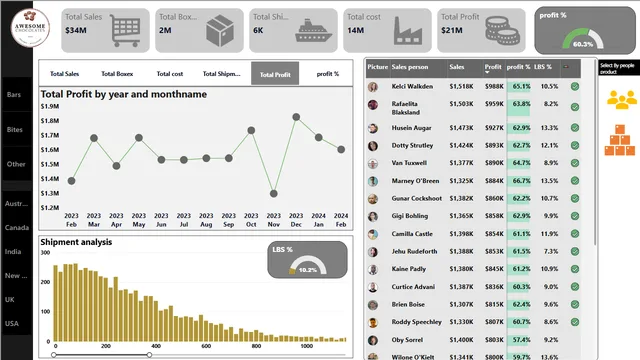Click the shopping cart icon on Total Sales

click(125, 31)
